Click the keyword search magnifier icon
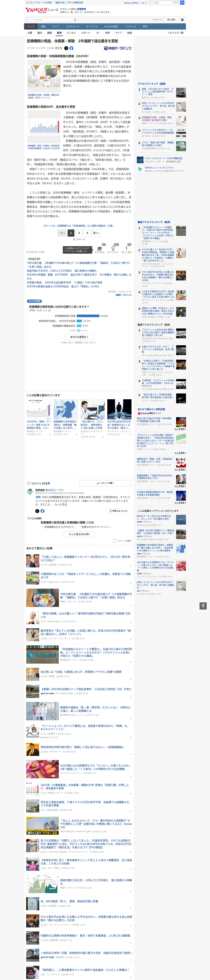Viewport: 210px width, 980px height. tap(75, 20)
